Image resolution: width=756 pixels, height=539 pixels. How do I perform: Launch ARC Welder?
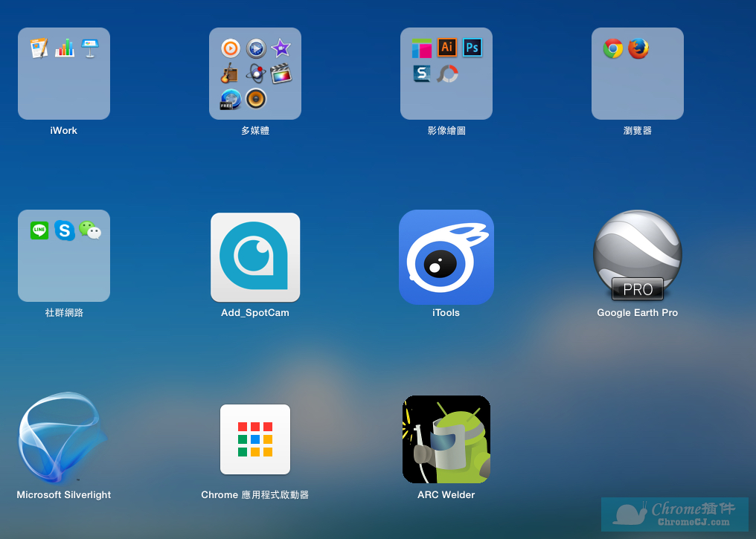pyautogui.click(x=446, y=439)
